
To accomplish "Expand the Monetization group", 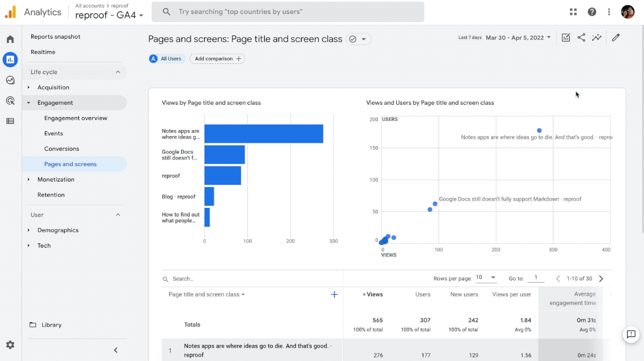I will [x=29, y=179].
